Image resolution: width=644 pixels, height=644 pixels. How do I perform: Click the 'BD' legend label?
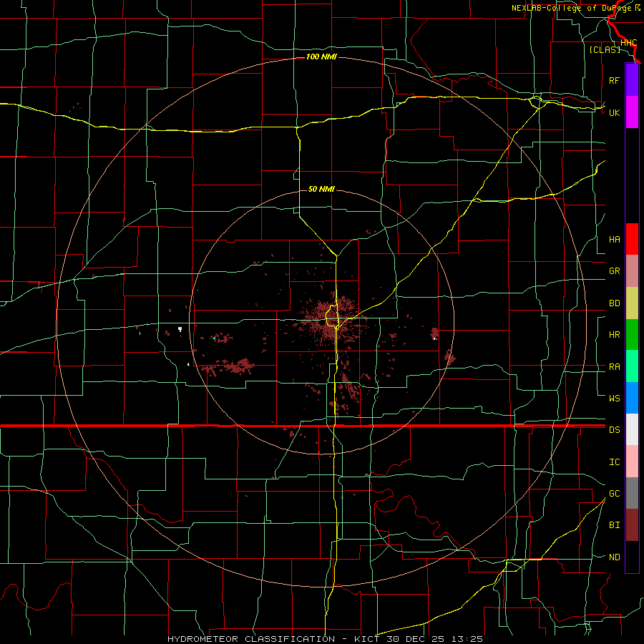[614, 303]
